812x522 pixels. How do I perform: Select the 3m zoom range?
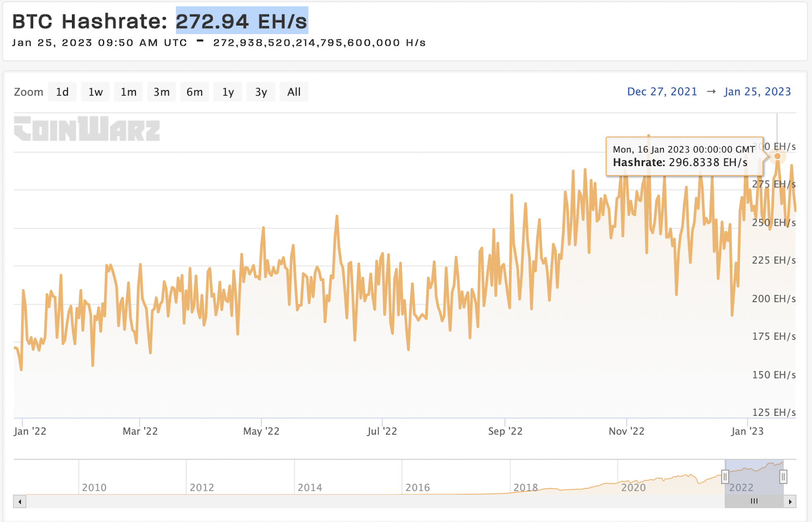pyautogui.click(x=161, y=92)
